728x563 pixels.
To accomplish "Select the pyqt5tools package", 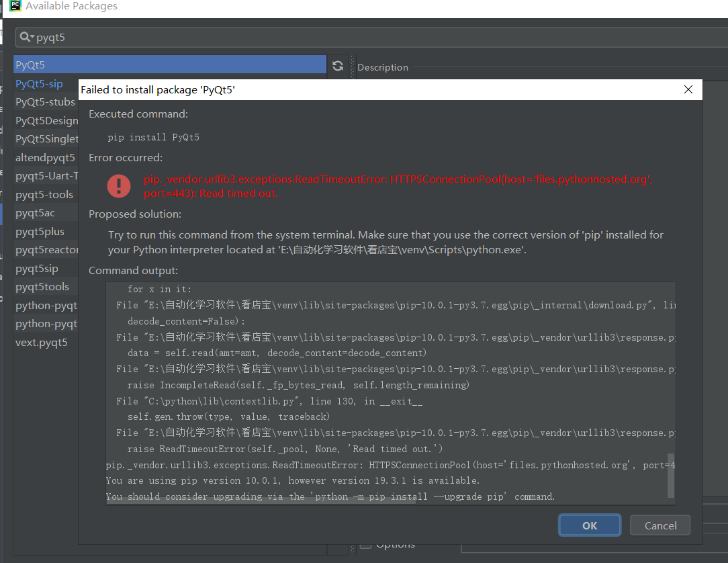I will point(42,287).
